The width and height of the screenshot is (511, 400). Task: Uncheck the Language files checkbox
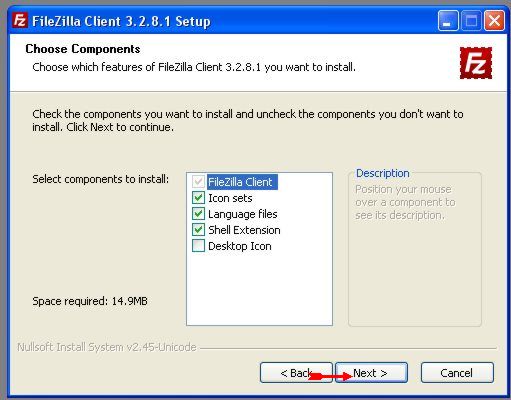[x=198, y=214]
